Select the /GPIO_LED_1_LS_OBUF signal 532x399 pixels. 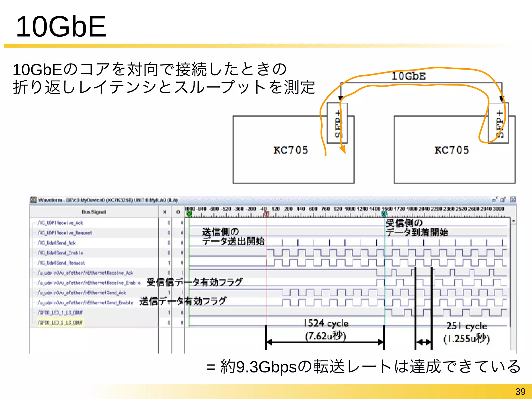(x=60, y=312)
